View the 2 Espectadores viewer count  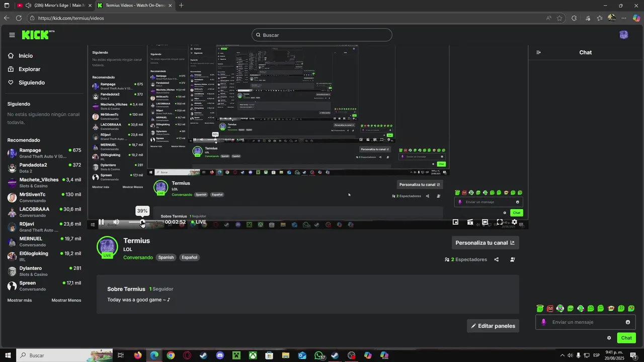tap(466, 259)
